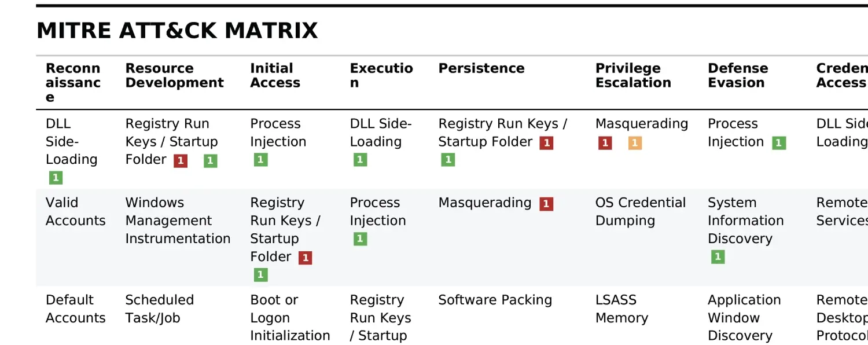This screenshot has height=345, width=868.
Task: Click green badge under Reconnaissance DLL Side-Loading
Action: click(x=56, y=178)
